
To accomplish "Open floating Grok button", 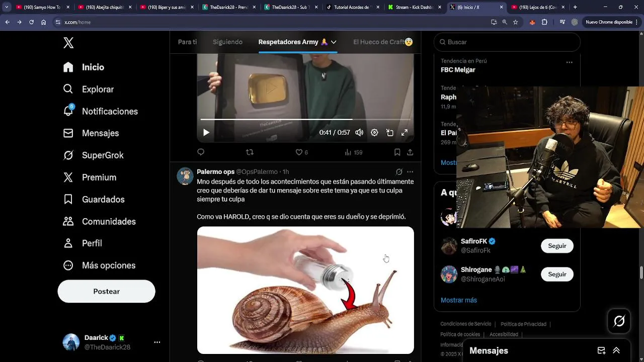I will coord(619,321).
